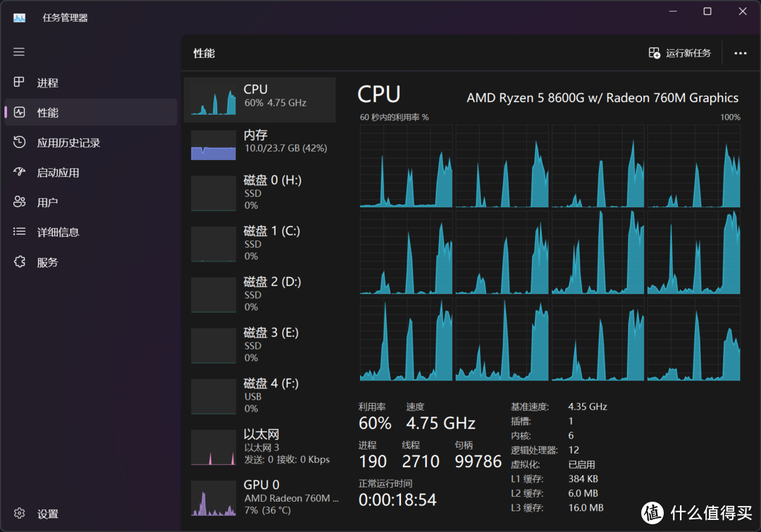Click the 以太网 3 adapter text
761x532 pixels.
[261, 447]
